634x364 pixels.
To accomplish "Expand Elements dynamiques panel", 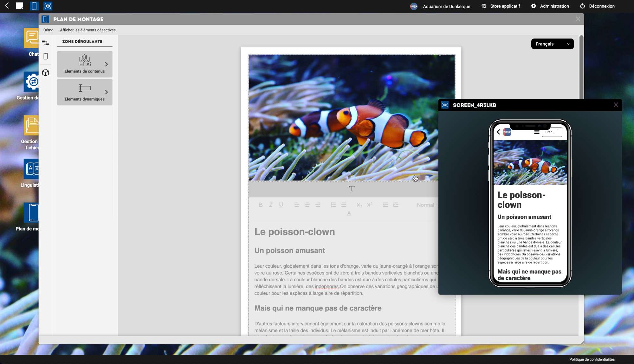I will [85, 92].
